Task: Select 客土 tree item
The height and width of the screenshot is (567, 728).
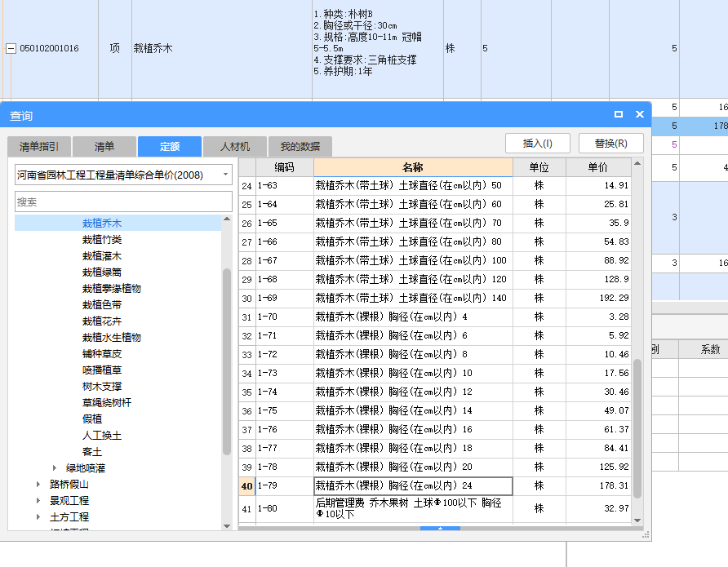Action: [x=92, y=451]
